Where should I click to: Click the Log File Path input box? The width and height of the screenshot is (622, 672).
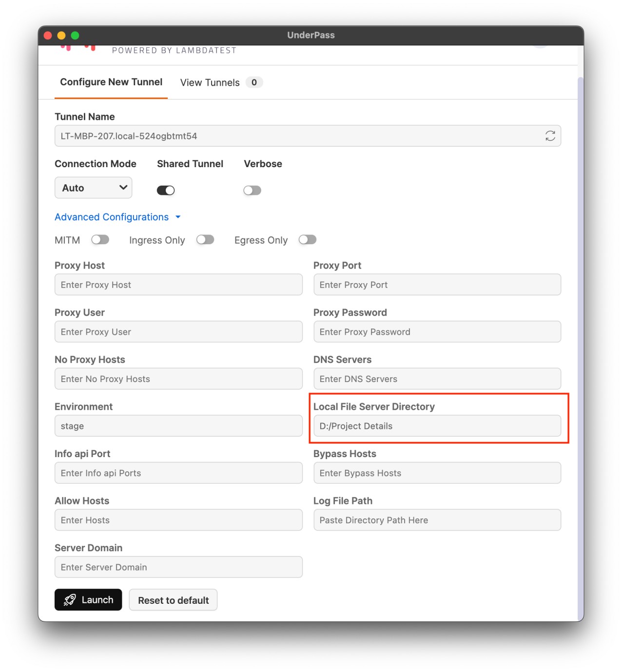coord(437,520)
